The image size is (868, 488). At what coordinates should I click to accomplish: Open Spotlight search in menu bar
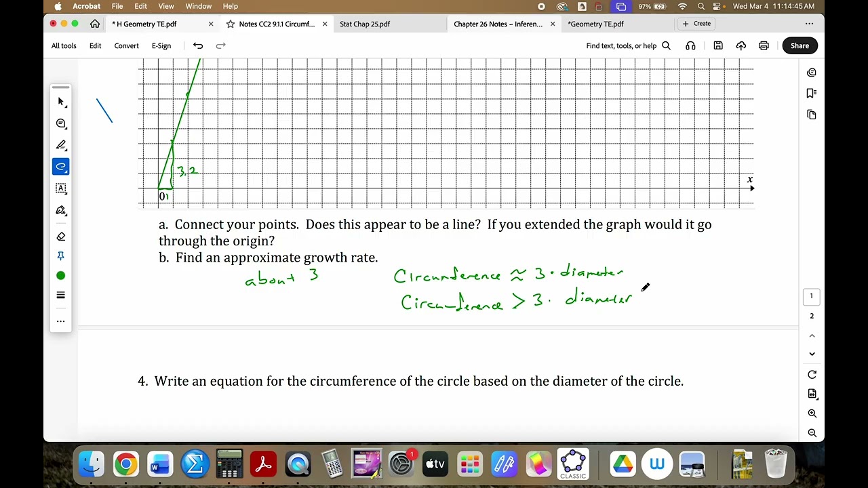pos(701,6)
